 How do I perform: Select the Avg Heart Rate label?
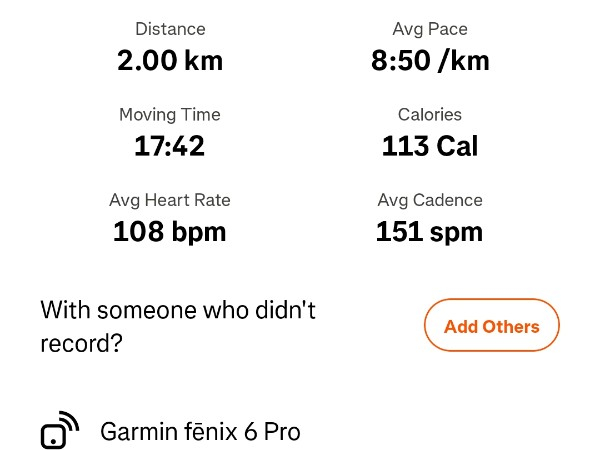coord(170,200)
